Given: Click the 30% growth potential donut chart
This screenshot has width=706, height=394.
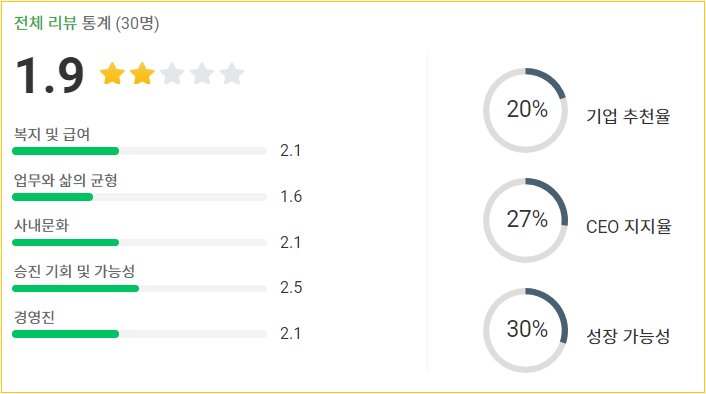Looking at the screenshot, I should point(525,330).
